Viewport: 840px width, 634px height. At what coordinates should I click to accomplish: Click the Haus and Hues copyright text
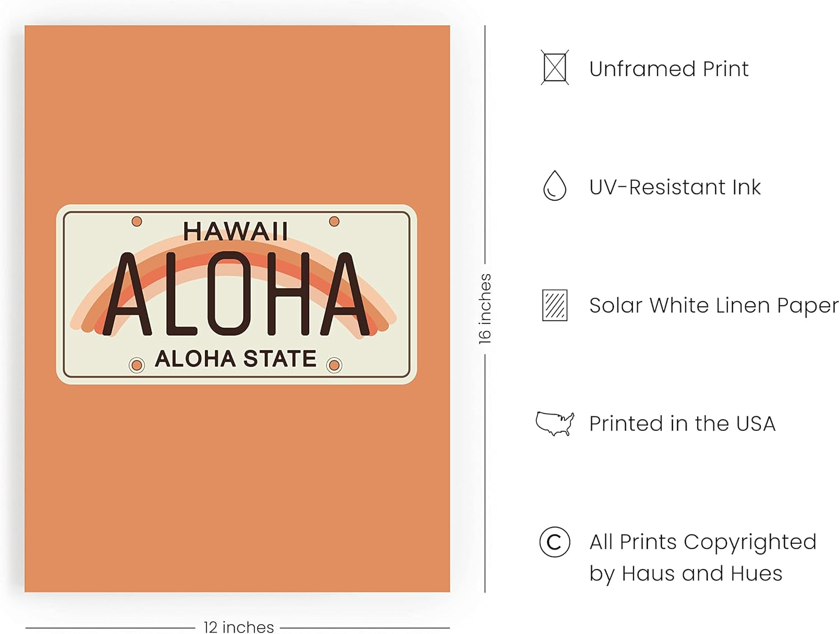click(x=702, y=557)
